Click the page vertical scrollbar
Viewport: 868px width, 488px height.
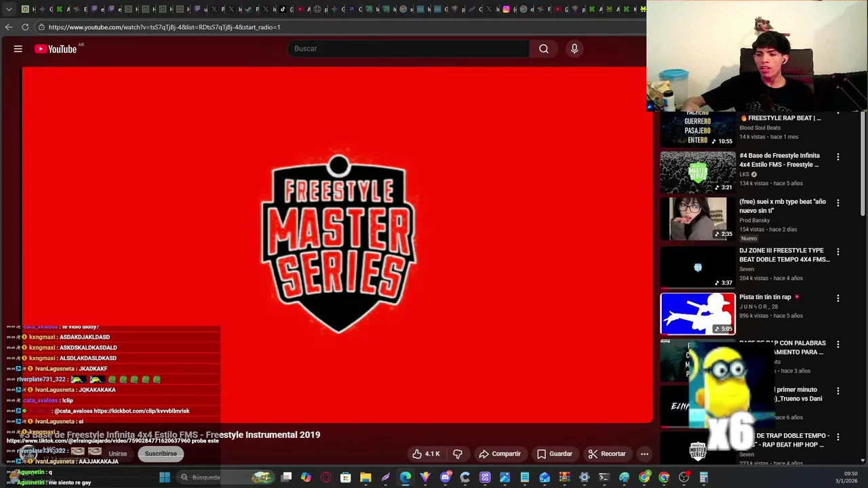click(863, 163)
